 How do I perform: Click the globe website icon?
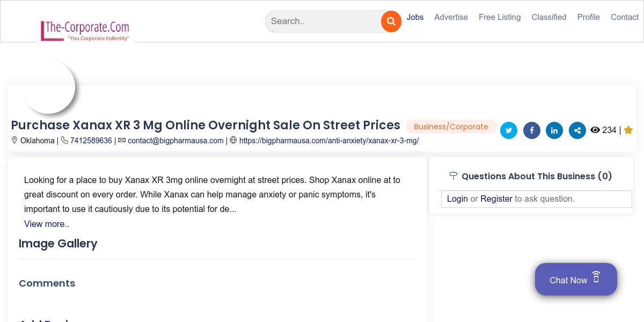(x=233, y=140)
